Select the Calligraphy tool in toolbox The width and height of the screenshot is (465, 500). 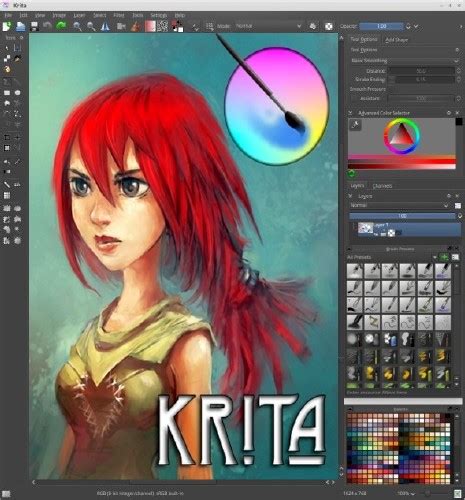[x=17, y=58]
